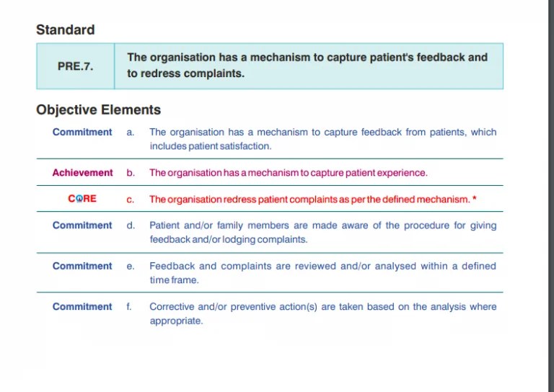Click the Commitment label for element e
The height and width of the screenshot is (392, 554).
coord(82,266)
